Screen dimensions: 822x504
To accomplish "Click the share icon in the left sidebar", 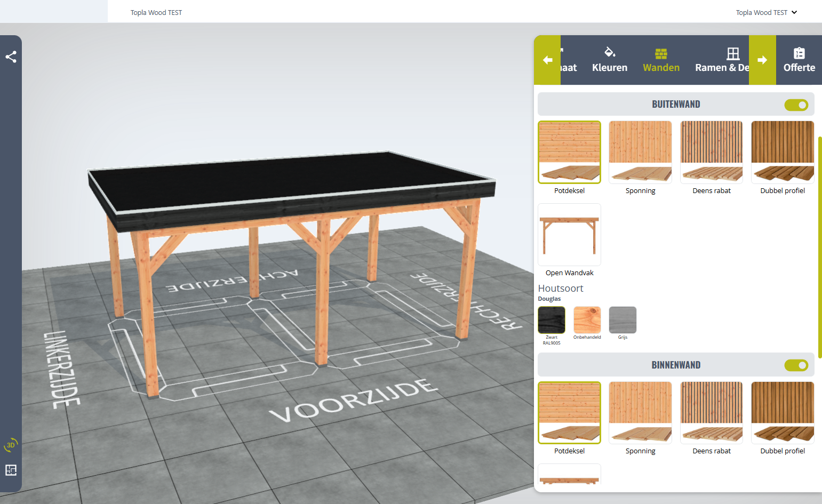I will pos(11,57).
